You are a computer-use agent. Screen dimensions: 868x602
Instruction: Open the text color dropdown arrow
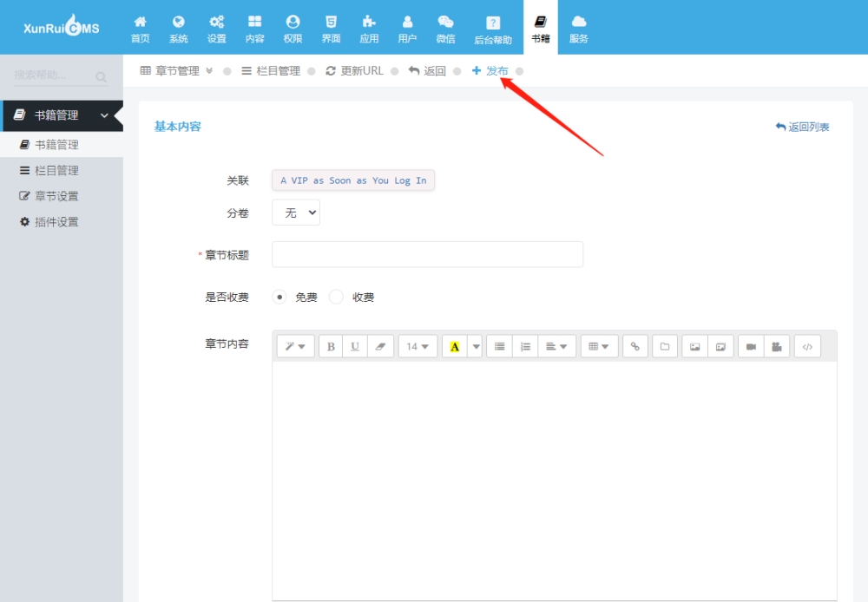click(476, 346)
